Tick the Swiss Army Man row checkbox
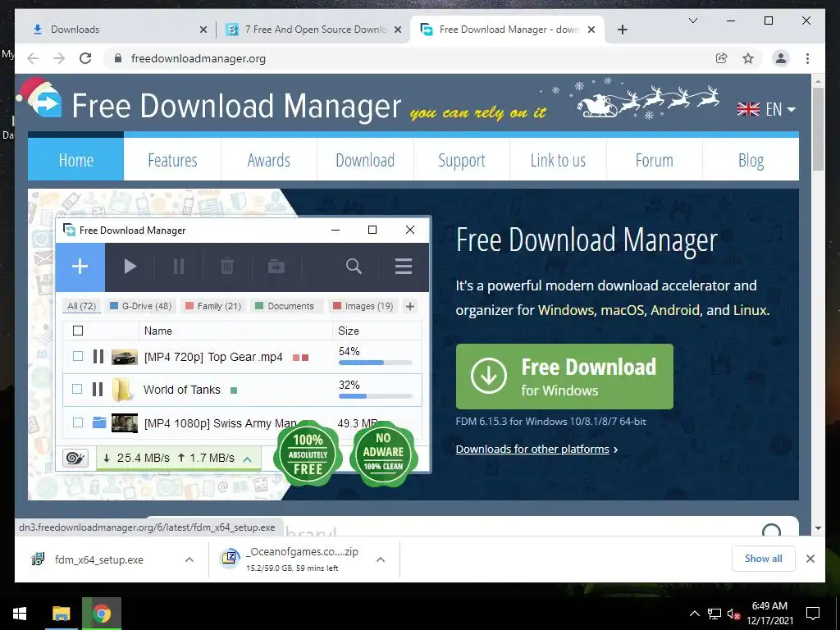840x630 pixels. tap(78, 422)
